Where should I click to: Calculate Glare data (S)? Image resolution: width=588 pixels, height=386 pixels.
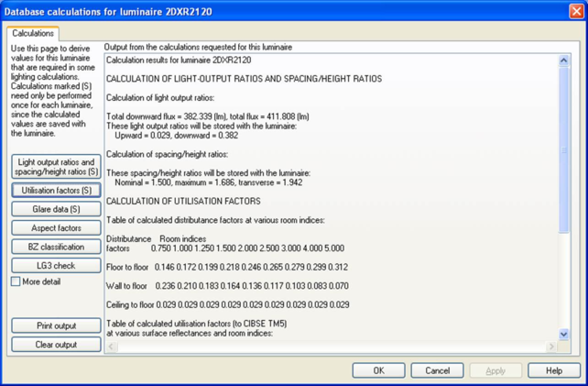[56, 209]
